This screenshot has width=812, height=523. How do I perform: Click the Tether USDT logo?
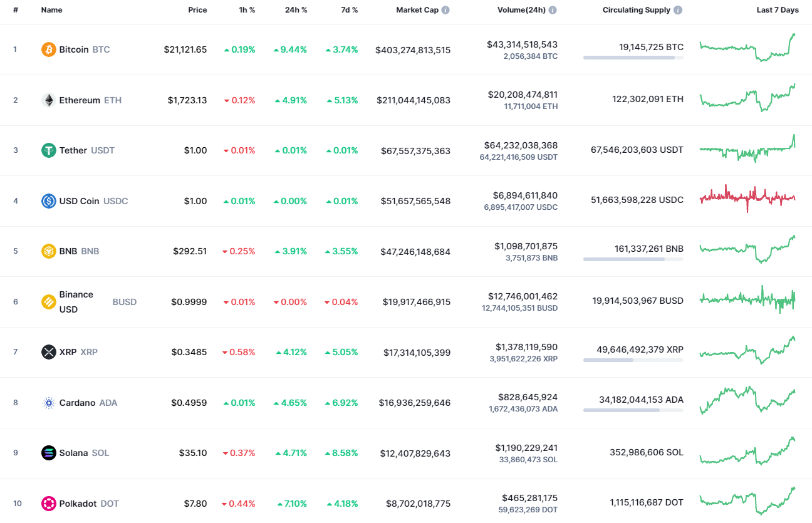click(x=48, y=150)
